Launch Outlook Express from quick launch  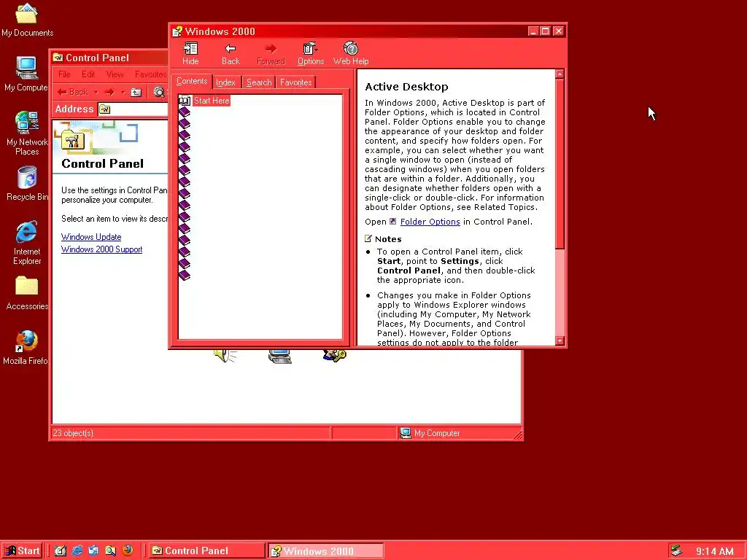click(x=93, y=551)
